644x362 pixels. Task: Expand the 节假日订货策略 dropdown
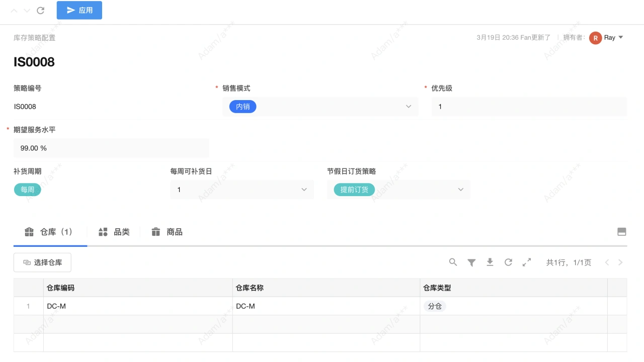click(460, 190)
